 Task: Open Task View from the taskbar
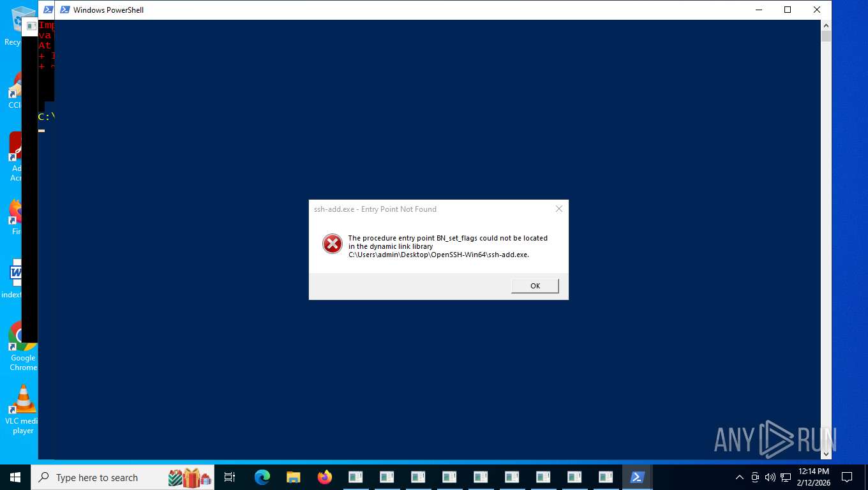[230, 477]
